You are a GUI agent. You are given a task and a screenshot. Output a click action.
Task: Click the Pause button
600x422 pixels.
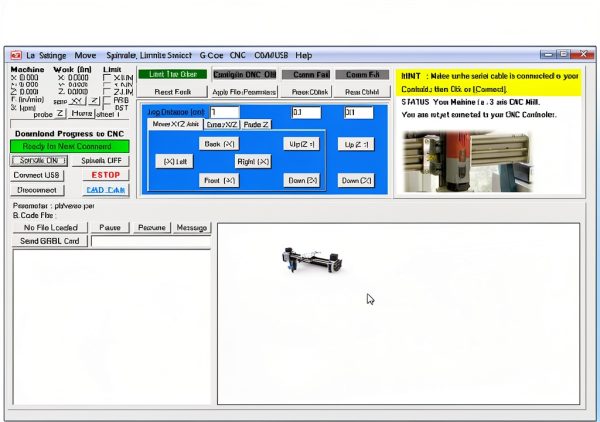point(110,228)
